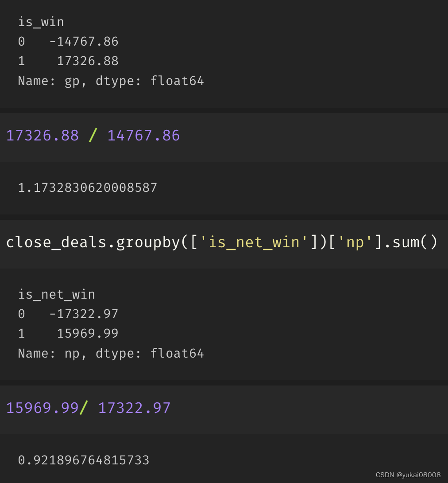Select the -14767.86 output value

(84, 42)
